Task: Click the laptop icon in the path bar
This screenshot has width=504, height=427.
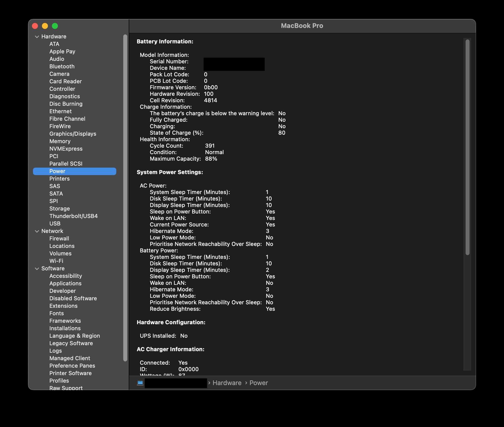Action: [140, 383]
